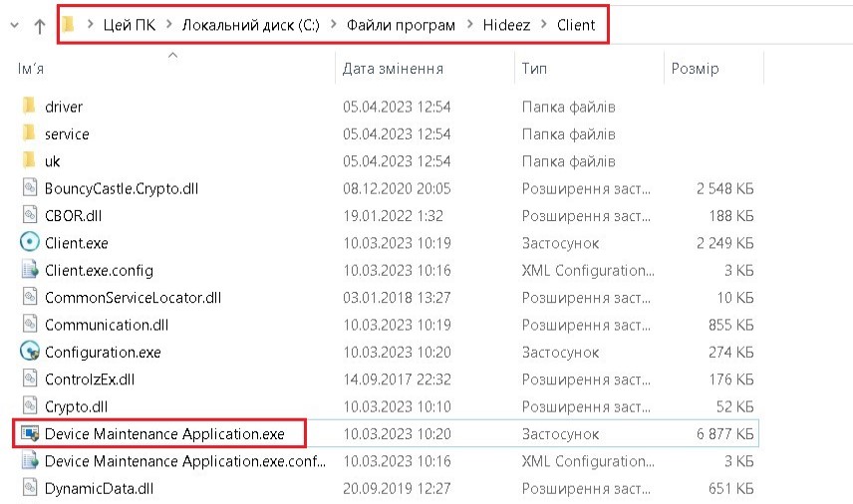The width and height of the screenshot is (853, 504).
Task: Expand the chevron after Файли програм breadcrumb
Action: tap(470, 25)
